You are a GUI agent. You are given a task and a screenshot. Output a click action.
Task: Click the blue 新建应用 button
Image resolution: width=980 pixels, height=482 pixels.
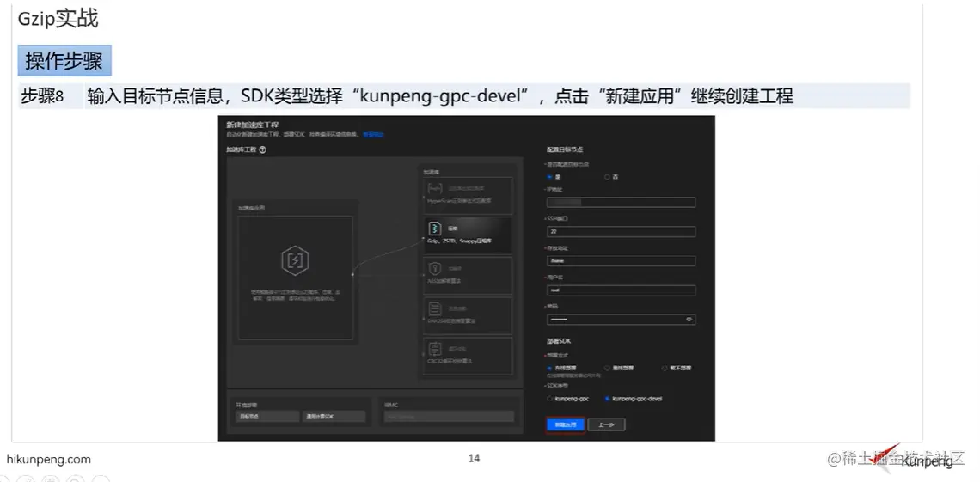(x=566, y=424)
